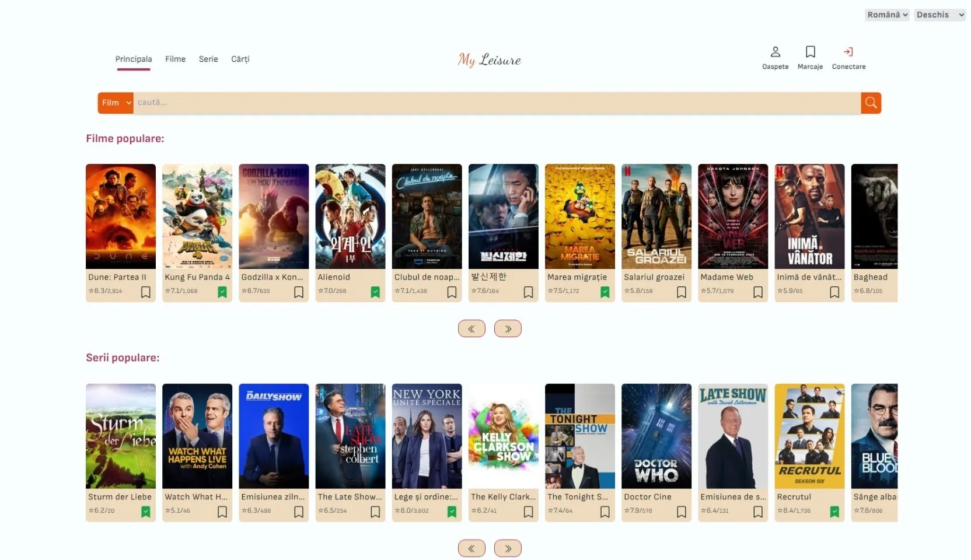Remove bookmark from Recrutul
This screenshot has width=971, height=560.
[x=834, y=512]
